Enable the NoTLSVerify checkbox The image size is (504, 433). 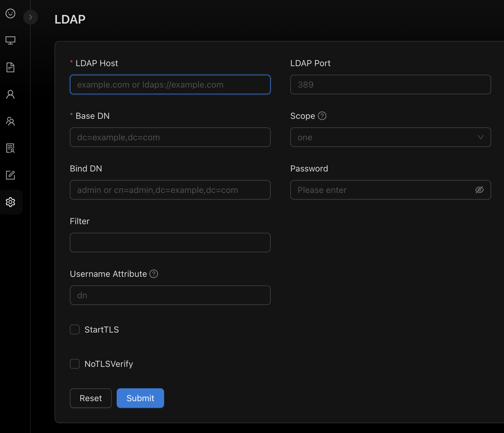[x=75, y=364]
